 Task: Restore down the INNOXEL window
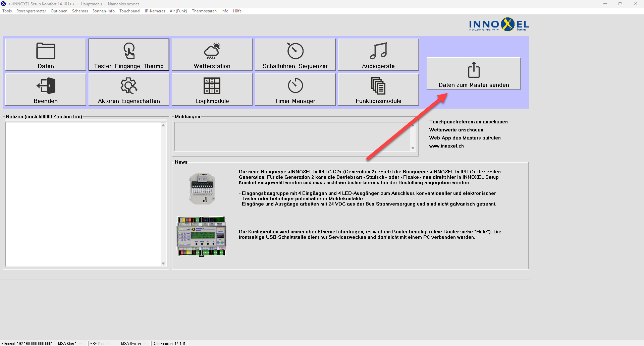pos(620,4)
